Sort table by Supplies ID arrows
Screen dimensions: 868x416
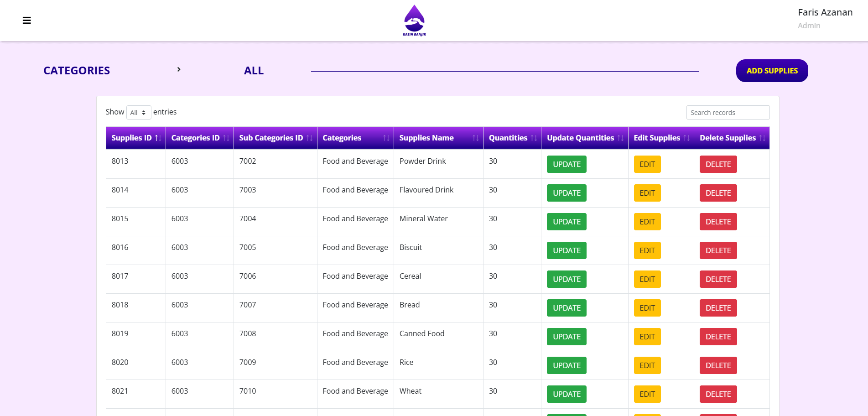[158, 138]
